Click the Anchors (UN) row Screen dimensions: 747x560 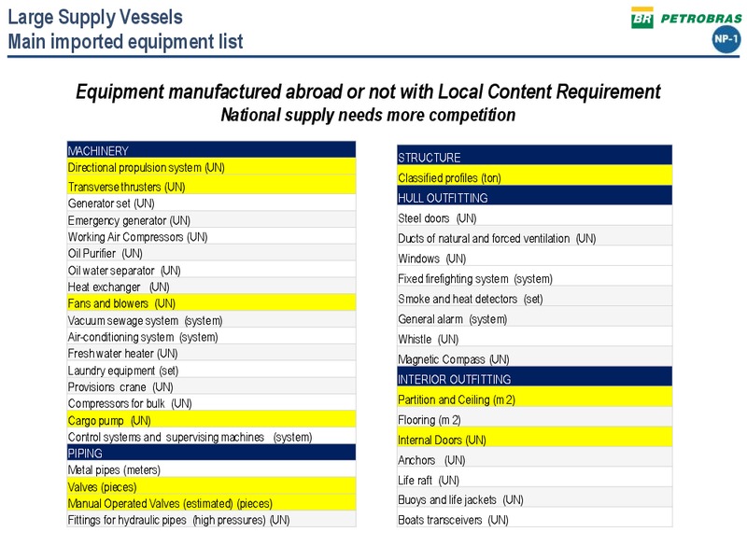coord(534,457)
